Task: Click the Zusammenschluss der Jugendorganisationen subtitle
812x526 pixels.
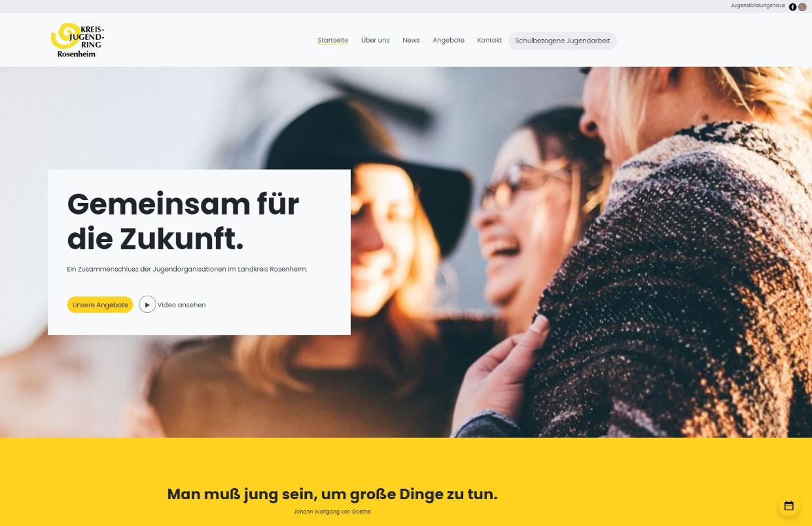Action: 187,269
